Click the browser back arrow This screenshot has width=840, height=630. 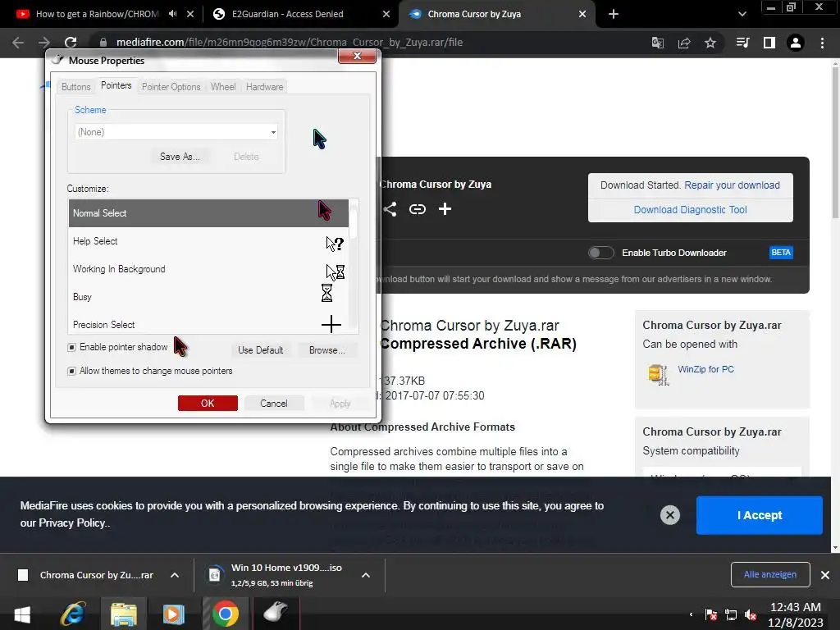(x=18, y=43)
